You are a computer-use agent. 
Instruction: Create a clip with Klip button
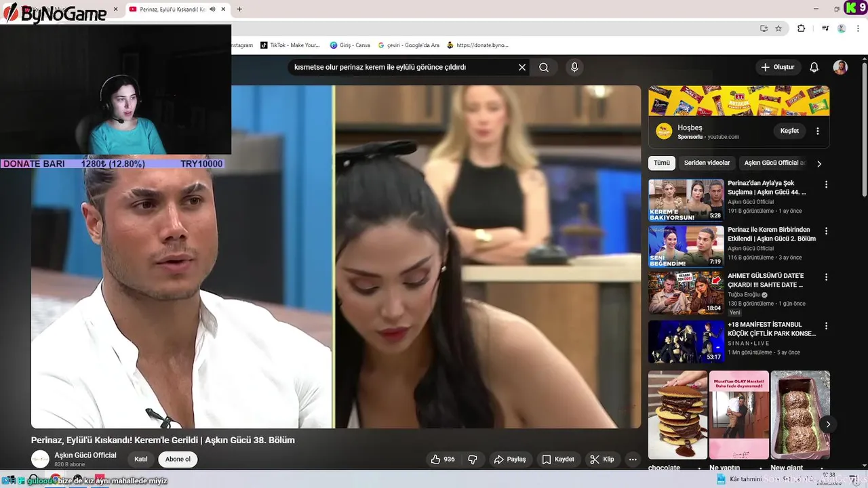(602, 460)
